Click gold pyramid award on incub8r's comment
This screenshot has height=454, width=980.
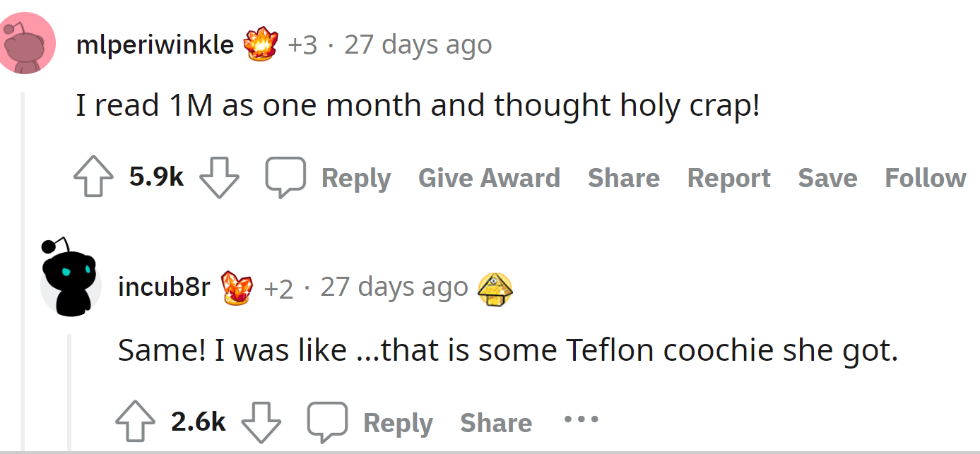pyautogui.click(x=495, y=288)
